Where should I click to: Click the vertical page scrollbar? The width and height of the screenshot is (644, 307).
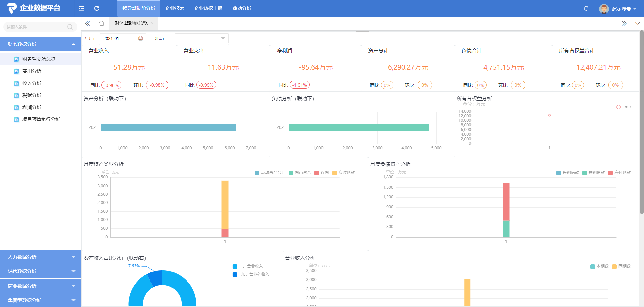[642, 122]
